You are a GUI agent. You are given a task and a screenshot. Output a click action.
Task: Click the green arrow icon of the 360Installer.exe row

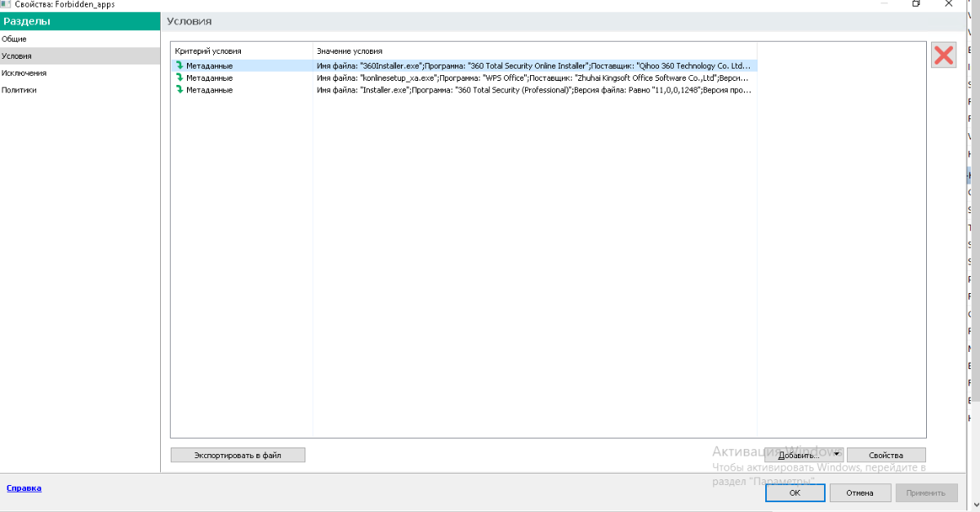tap(179, 65)
